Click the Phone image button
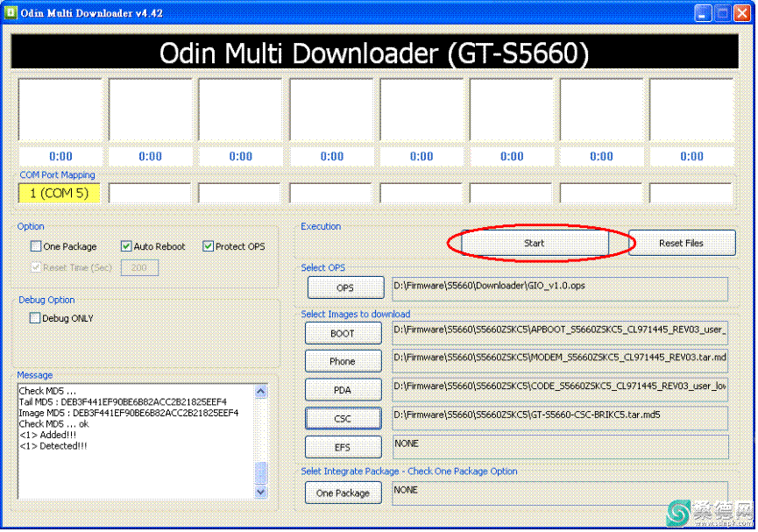This screenshot has width=758, height=532. coord(343,361)
